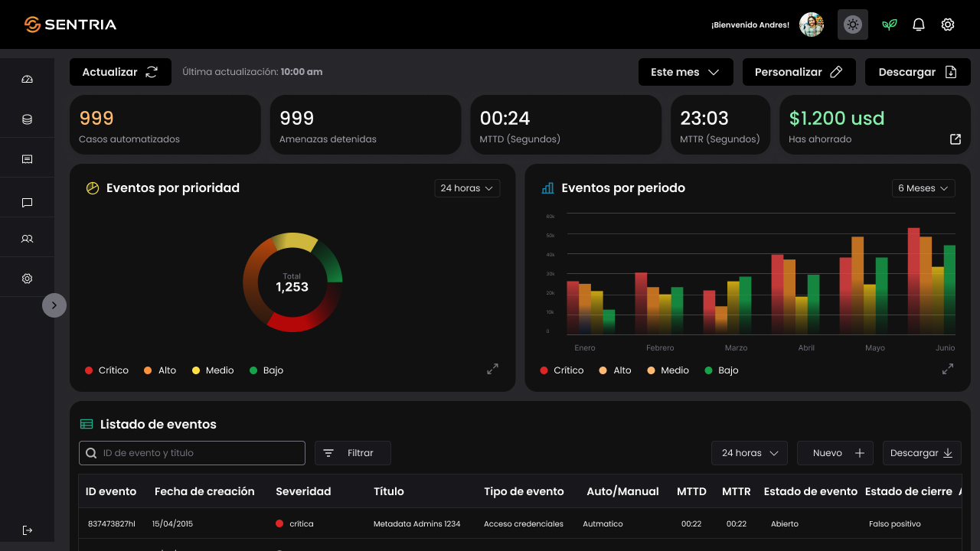Click the logout icon at sidebar bottom
Viewport: 980px width, 551px height.
click(28, 530)
